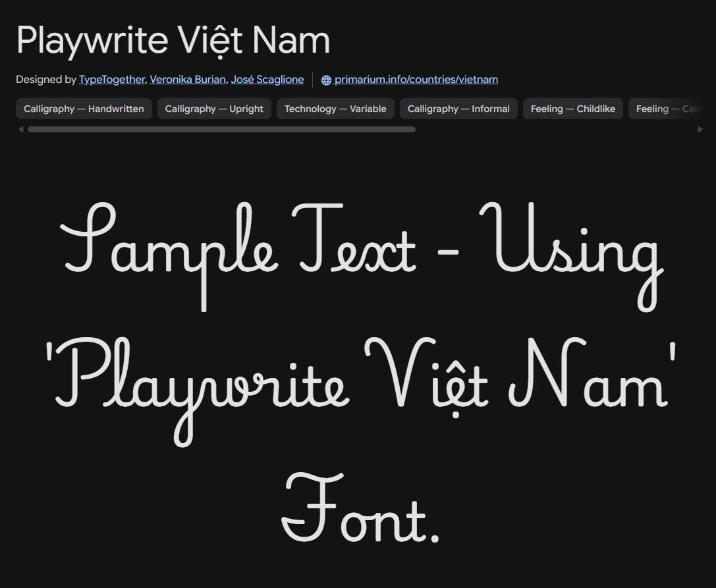Open the José Scaglione designer link

(267, 80)
